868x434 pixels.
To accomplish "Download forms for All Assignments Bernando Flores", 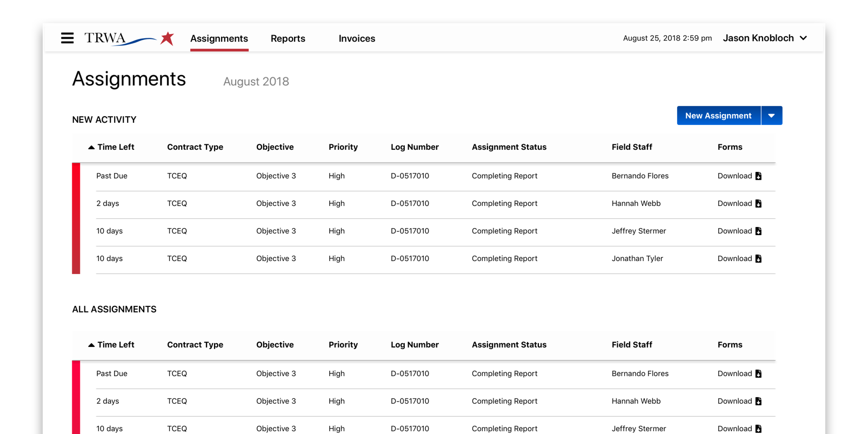I will click(x=739, y=374).
